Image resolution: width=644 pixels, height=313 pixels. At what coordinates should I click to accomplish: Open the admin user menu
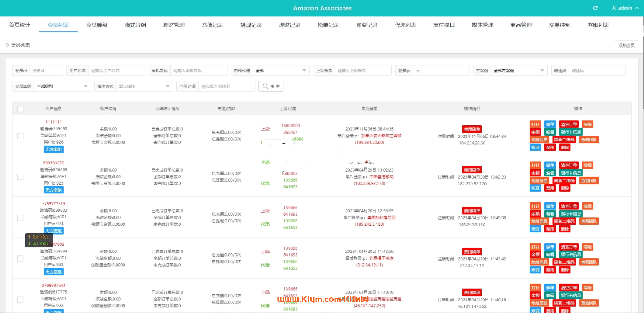point(625,8)
